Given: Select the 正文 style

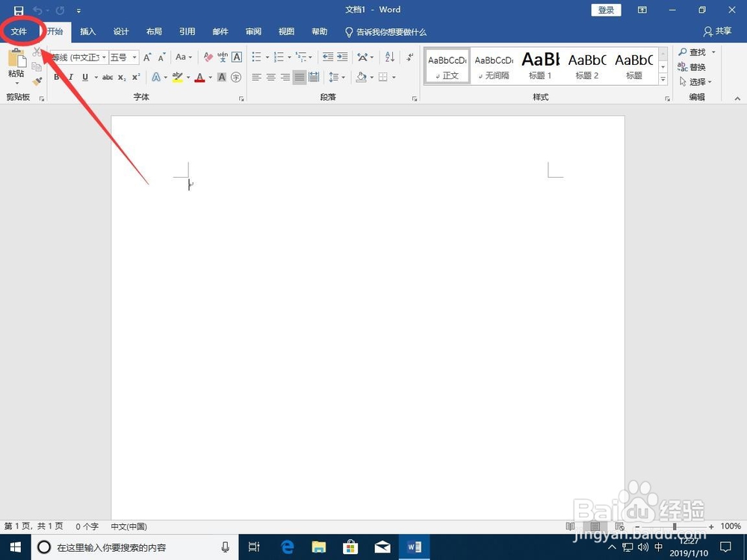Looking at the screenshot, I should coord(447,66).
